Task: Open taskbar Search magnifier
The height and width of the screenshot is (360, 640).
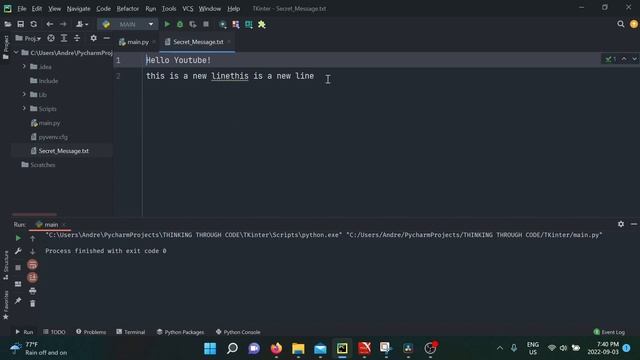Action: tap(232, 348)
